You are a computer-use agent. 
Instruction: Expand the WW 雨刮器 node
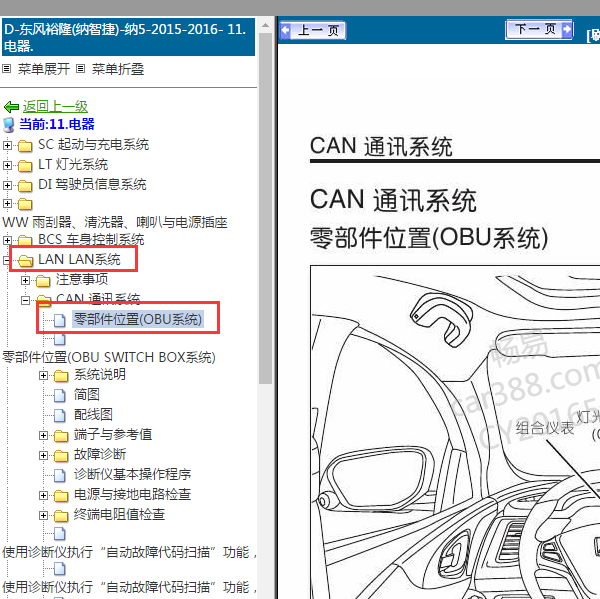pos(7,204)
